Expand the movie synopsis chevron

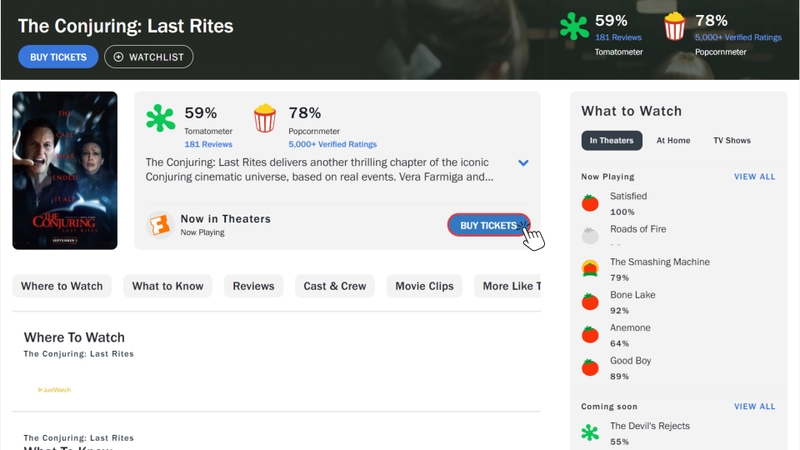pyautogui.click(x=523, y=163)
